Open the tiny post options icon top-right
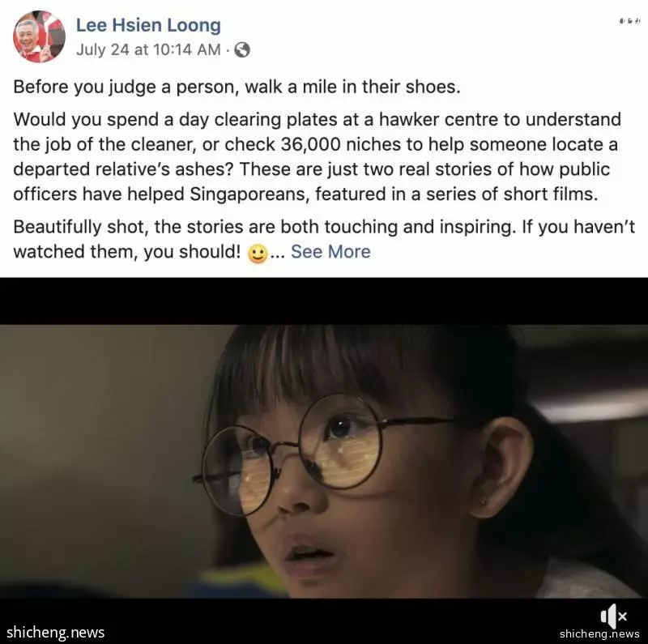648x644 pixels. coord(629,21)
